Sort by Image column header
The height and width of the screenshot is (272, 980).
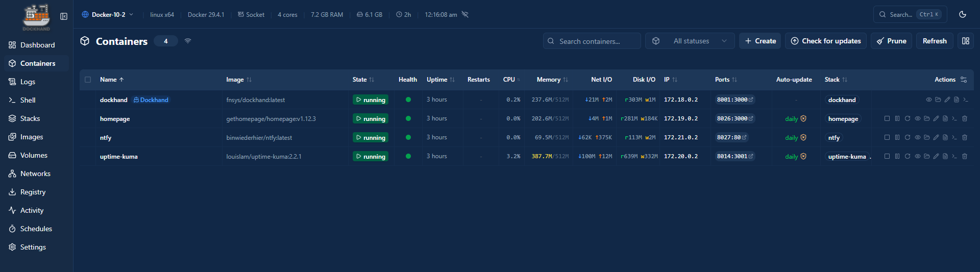click(x=239, y=80)
